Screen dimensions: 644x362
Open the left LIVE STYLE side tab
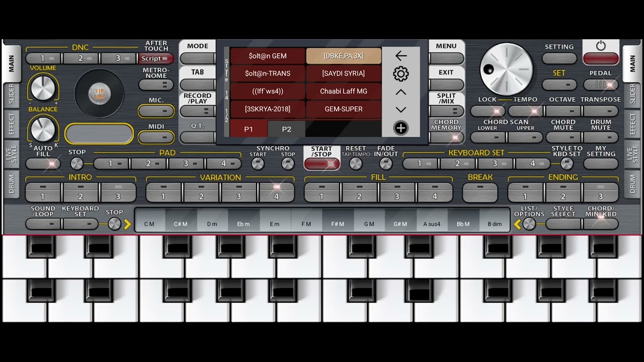click(x=12, y=154)
